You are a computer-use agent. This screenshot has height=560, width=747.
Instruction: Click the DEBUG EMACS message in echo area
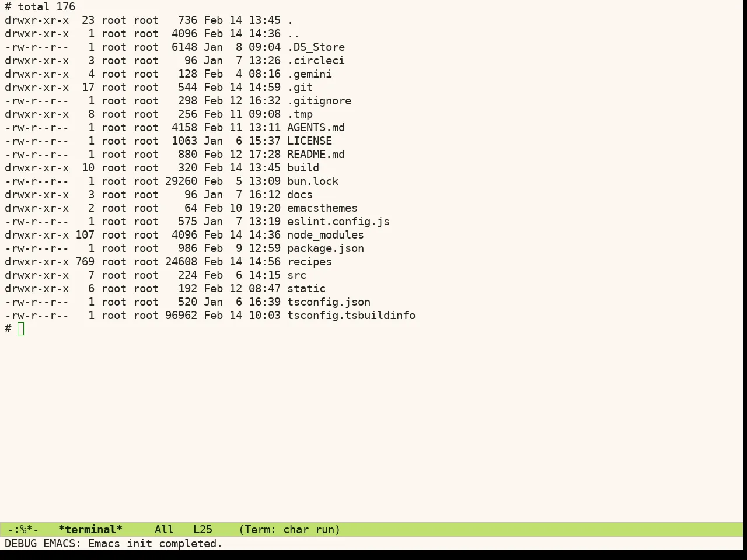click(114, 544)
